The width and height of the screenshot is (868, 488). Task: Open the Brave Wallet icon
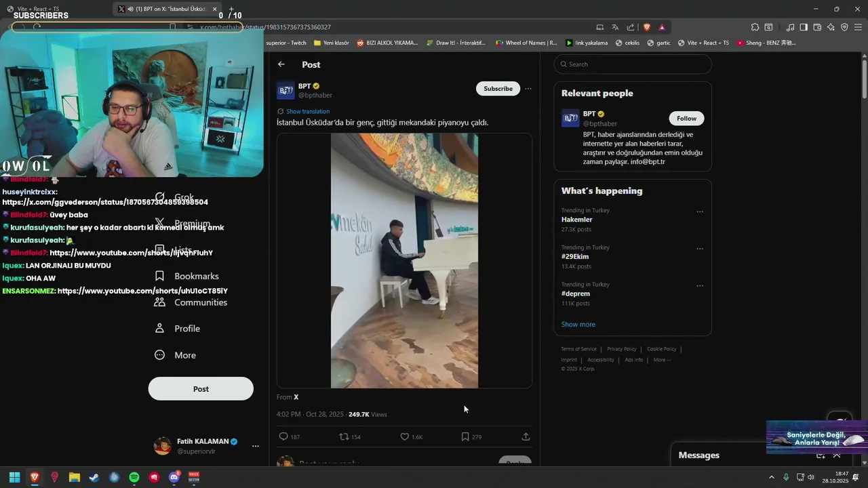coord(817,27)
